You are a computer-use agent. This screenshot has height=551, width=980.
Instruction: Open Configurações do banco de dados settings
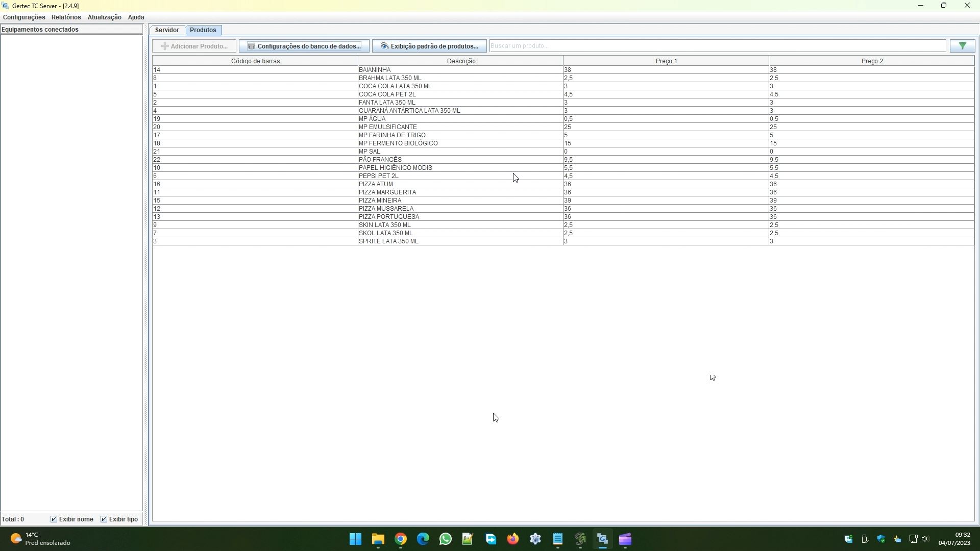pos(304,46)
